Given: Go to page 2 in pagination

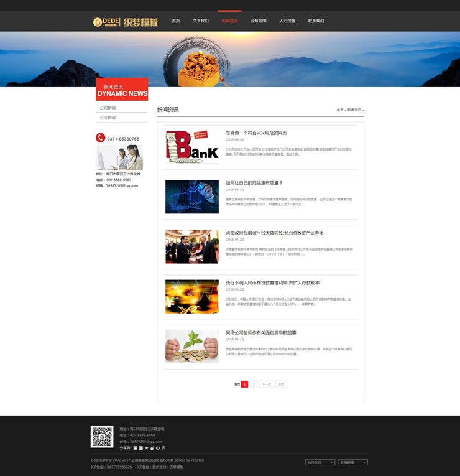Looking at the screenshot, I should coord(254,385).
